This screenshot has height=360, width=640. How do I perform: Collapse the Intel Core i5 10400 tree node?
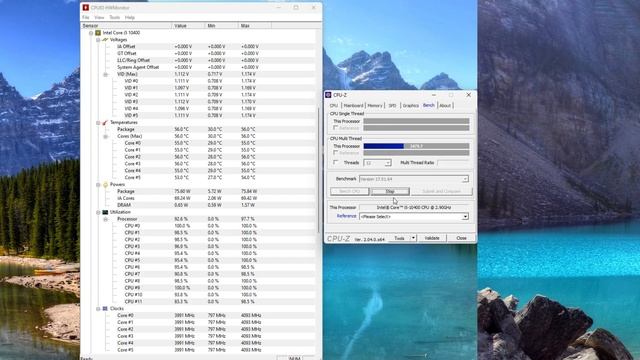(x=91, y=33)
